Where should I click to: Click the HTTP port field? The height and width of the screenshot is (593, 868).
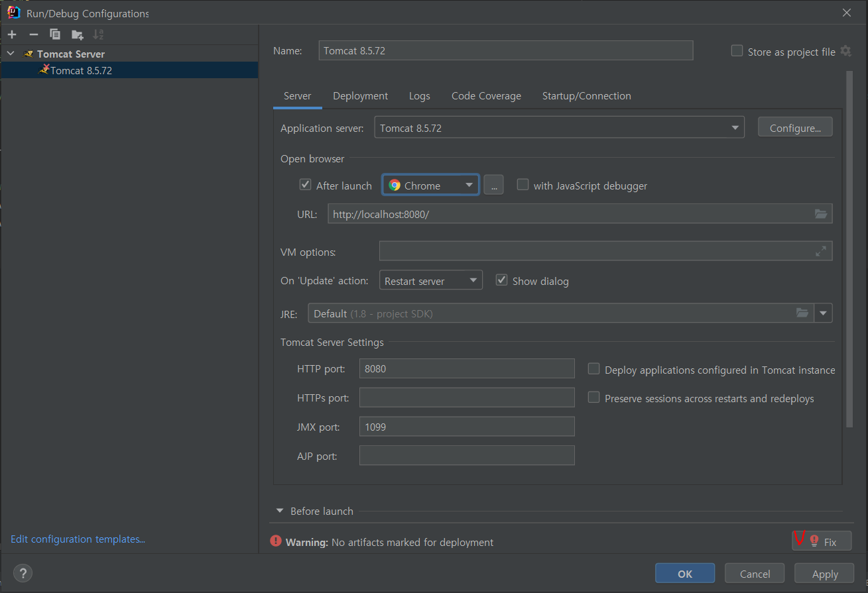coord(467,369)
